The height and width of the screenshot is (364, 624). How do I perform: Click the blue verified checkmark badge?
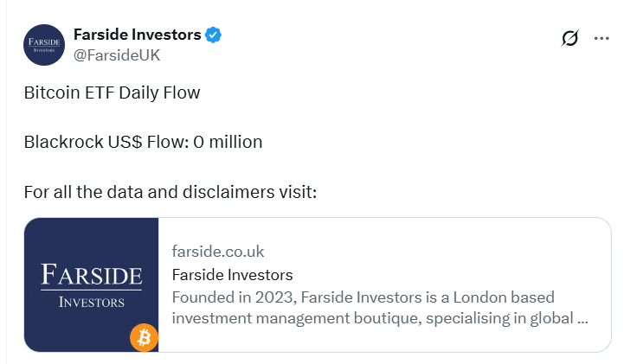(214, 35)
